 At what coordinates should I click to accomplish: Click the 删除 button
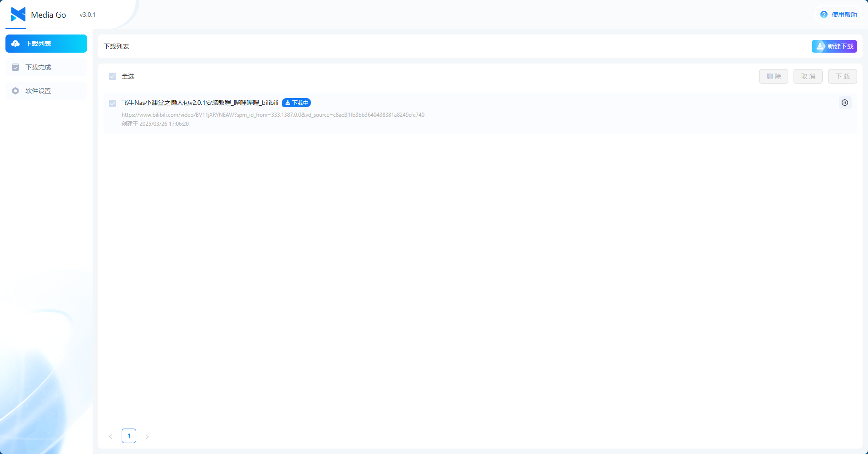(x=774, y=76)
